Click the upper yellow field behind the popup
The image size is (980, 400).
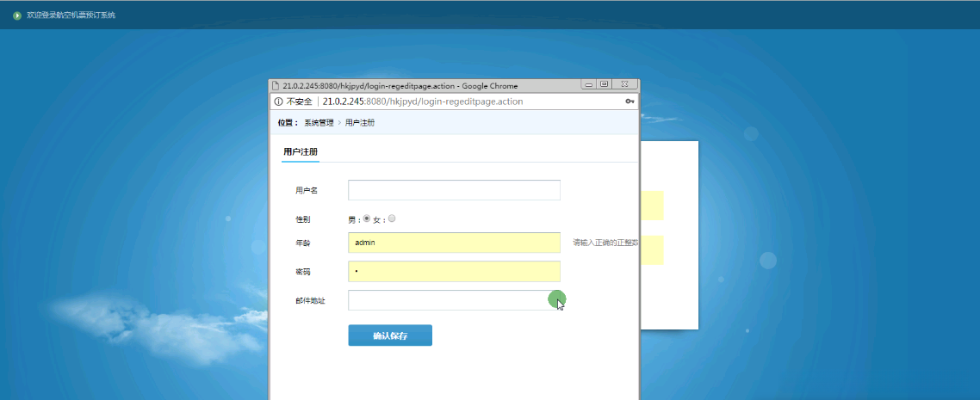652,206
